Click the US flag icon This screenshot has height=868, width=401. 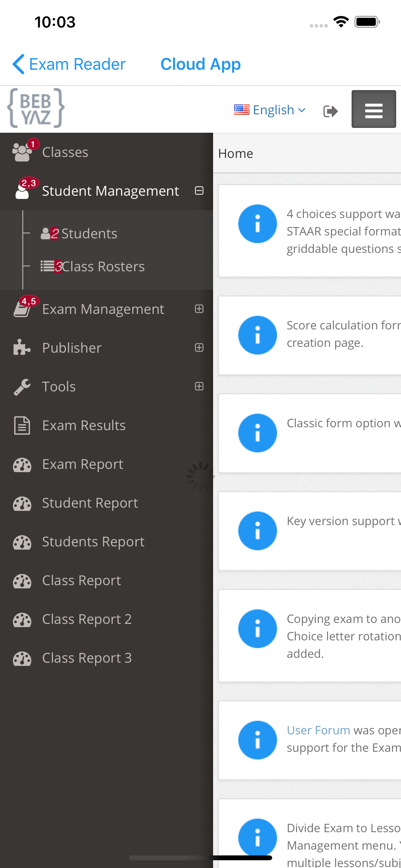pos(242,109)
